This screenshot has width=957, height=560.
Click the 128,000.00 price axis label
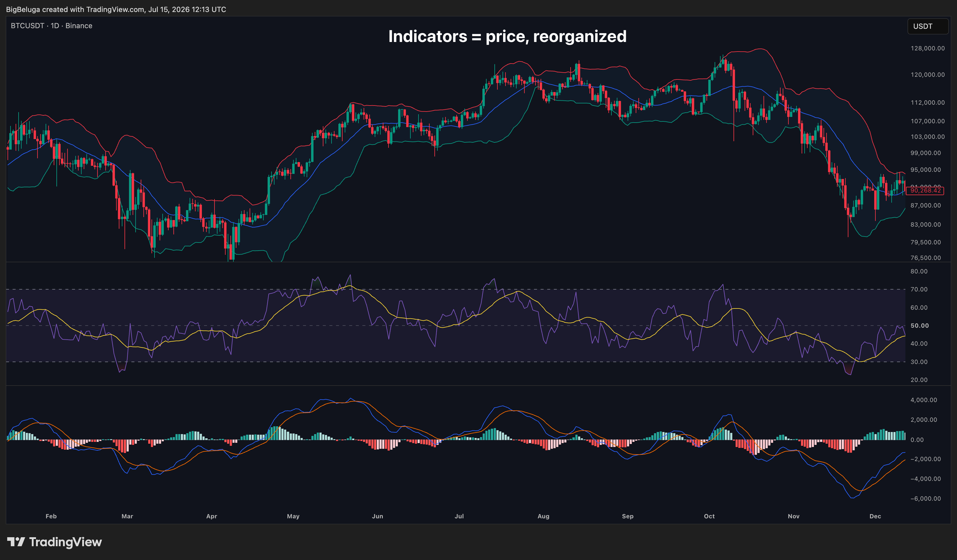tap(927, 48)
